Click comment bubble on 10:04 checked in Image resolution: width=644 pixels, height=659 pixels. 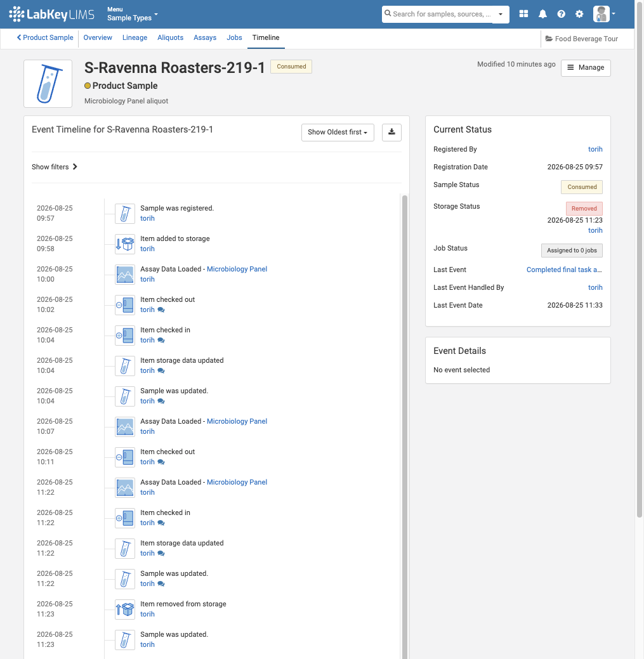[161, 341]
